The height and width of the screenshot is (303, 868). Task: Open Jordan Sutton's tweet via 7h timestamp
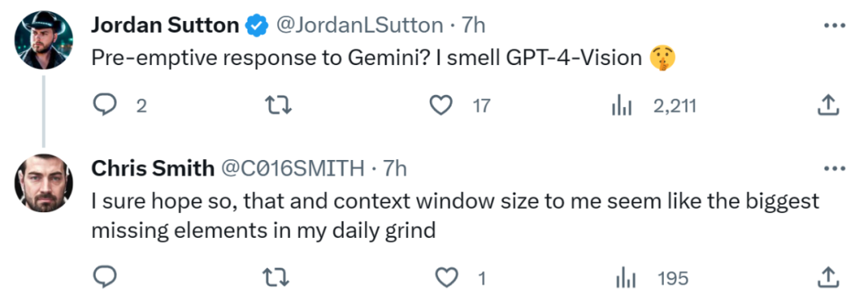click(473, 25)
